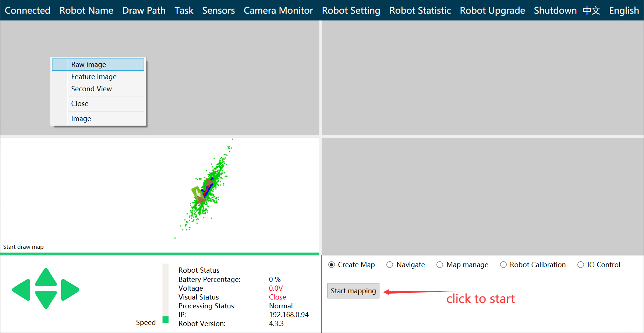
Task: Choose Raw image from context menu
Action: click(89, 65)
